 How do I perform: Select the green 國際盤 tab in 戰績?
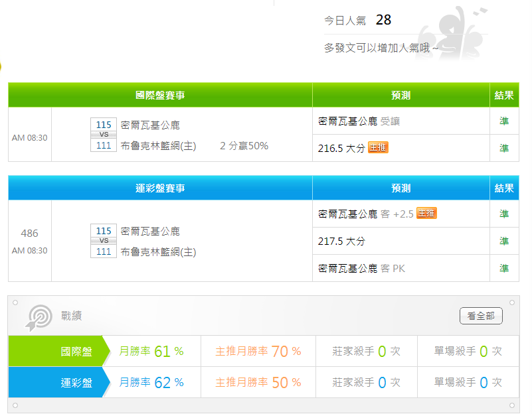tap(58, 352)
